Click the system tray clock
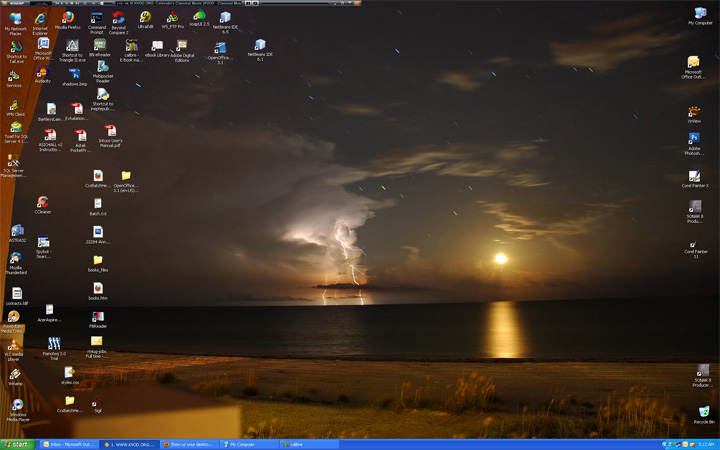 (x=706, y=444)
